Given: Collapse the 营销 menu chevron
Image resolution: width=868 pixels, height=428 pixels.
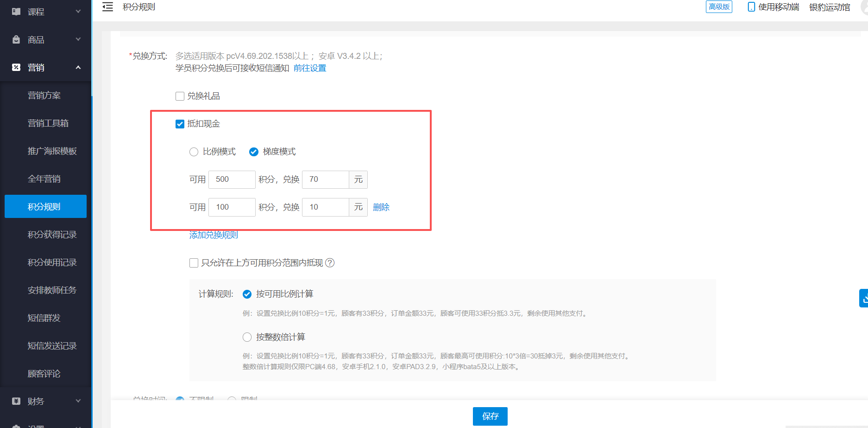Looking at the screenshot, I should click(x=78, y=67).
